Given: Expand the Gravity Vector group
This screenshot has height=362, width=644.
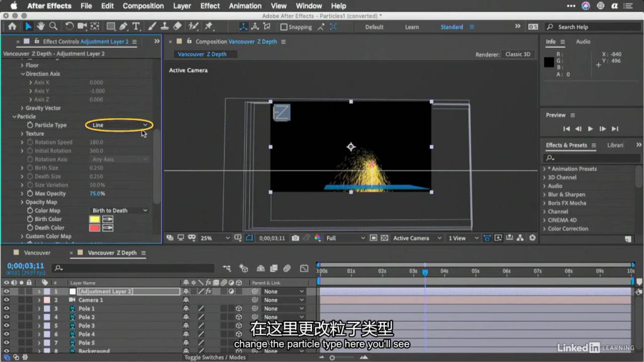Looking at the screenshot, I should [22, 108].
